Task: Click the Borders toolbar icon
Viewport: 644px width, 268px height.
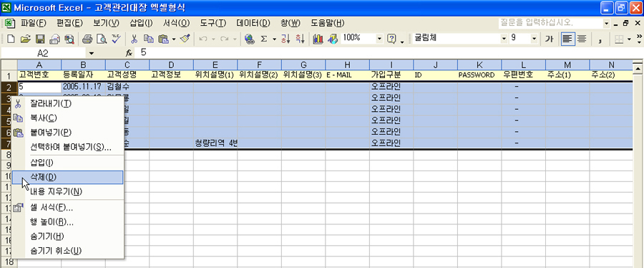Action: [619, 39]
